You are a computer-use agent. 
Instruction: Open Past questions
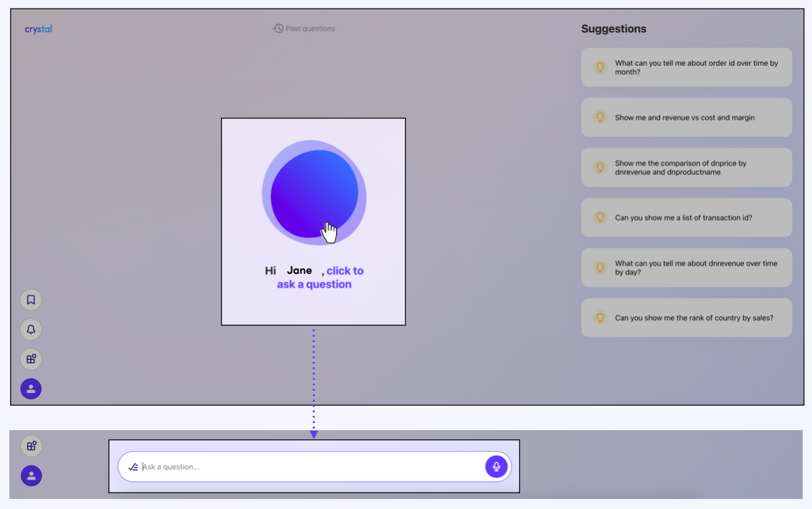(310, 29)
